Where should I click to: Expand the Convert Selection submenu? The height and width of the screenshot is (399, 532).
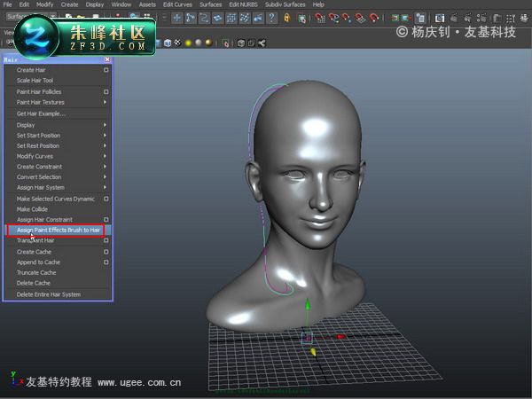point(105,176)
